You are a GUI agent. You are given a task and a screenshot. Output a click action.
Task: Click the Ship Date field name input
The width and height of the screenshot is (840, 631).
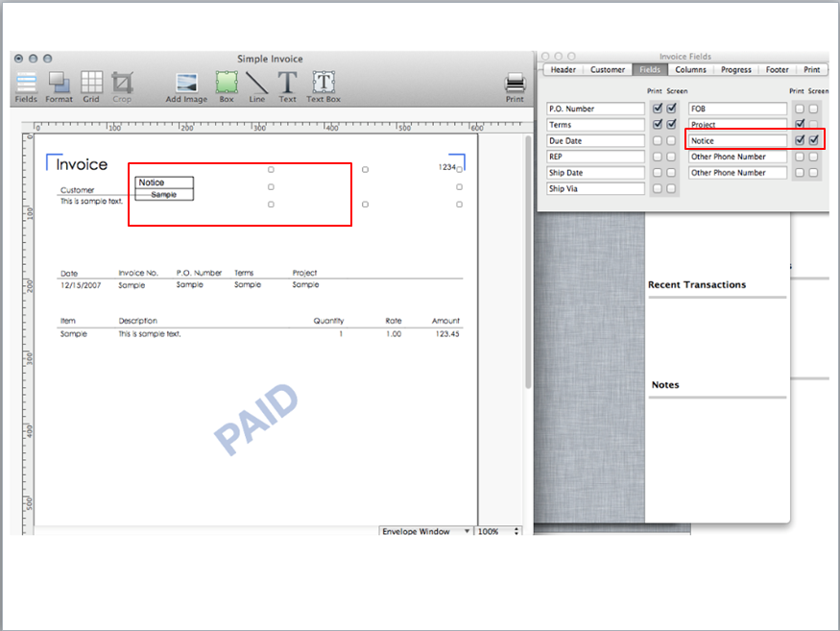[x=596, y=173]
